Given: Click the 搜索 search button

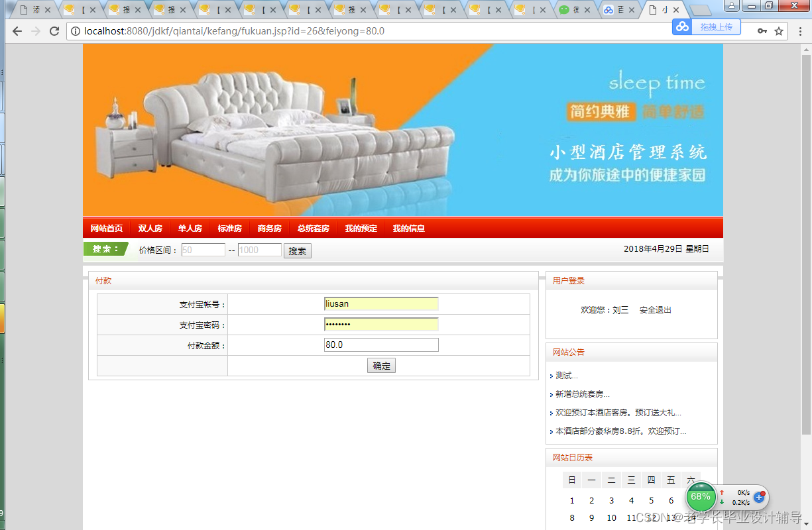Looking at the screenshot, I should tap(297, 250).
